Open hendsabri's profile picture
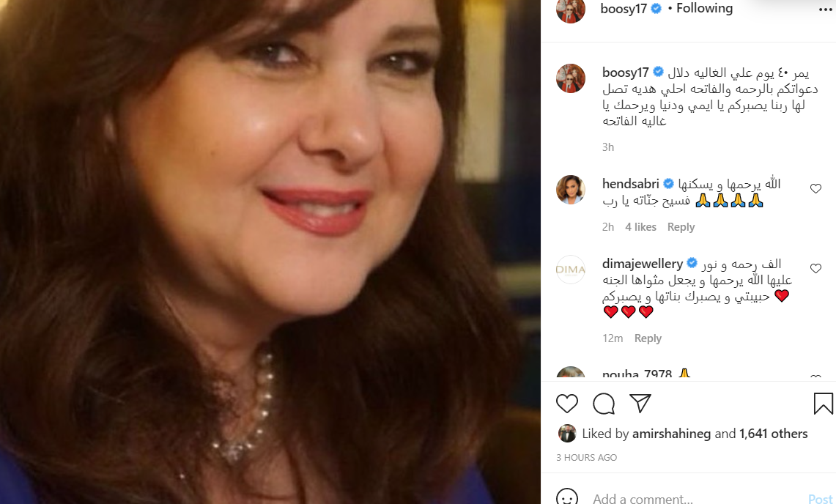 click(571, 190)
